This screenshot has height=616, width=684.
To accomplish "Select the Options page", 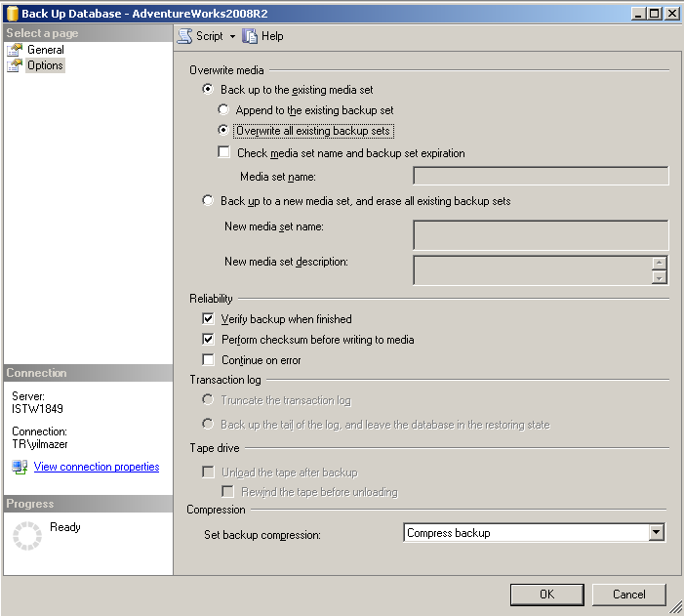I will click(x=45, y=65).
